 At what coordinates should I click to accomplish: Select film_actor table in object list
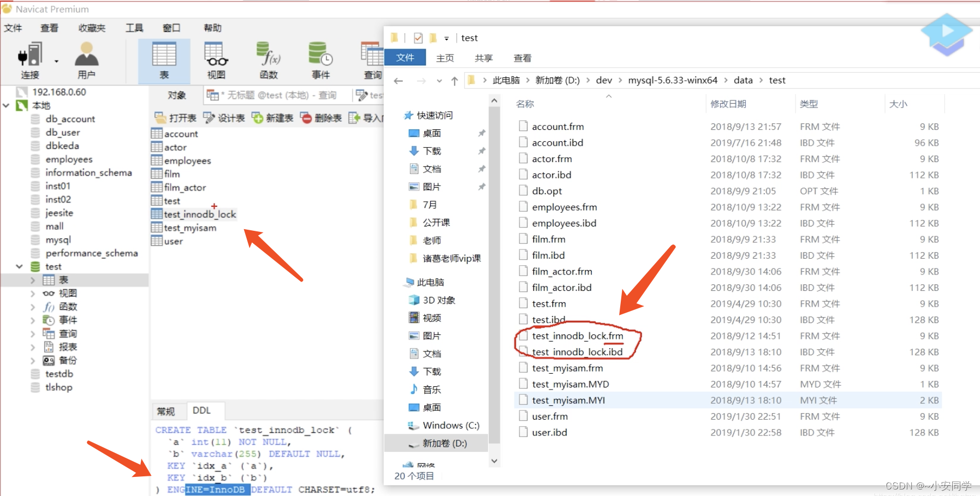pyautogui.click(x=185, y=188)
